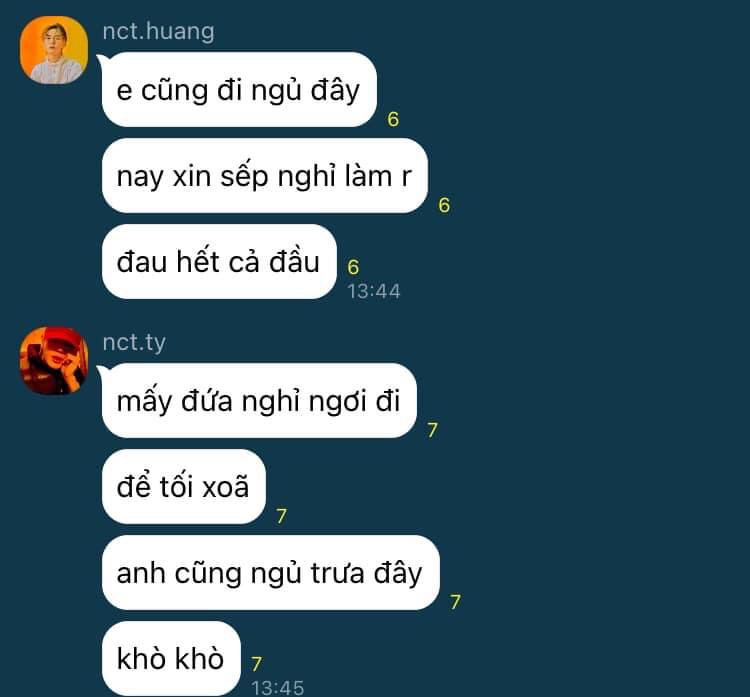
Task: Tap the nct.huang sender name
Action: 158,32
